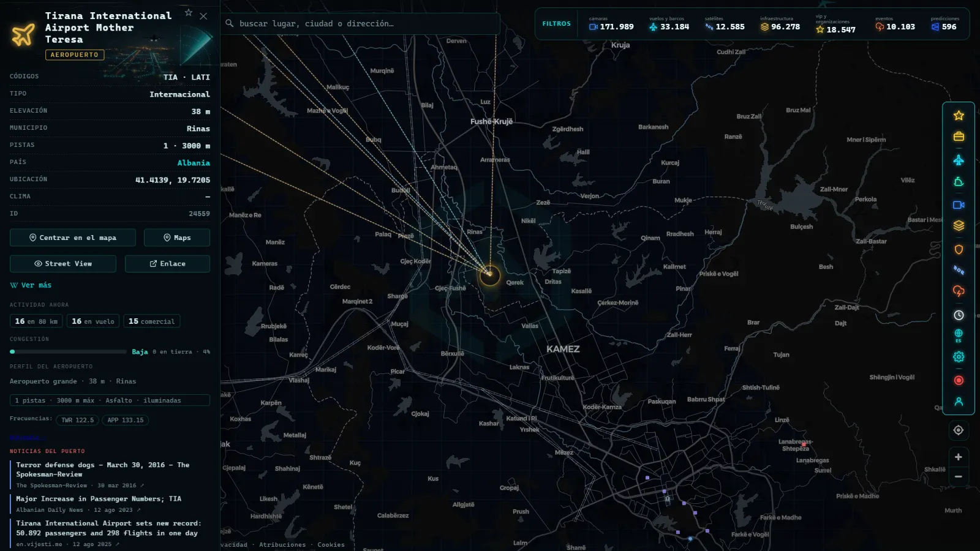
Task: Open the ES language globe selector
Action: point(959,335)
